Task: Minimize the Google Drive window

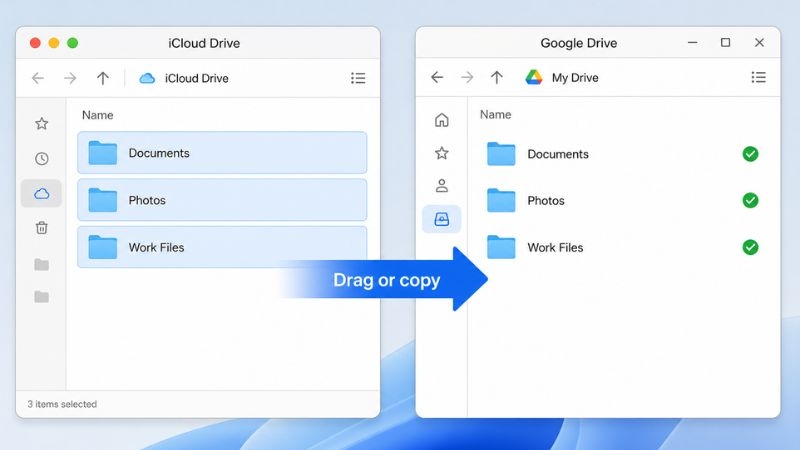Action: pos(692,43)
